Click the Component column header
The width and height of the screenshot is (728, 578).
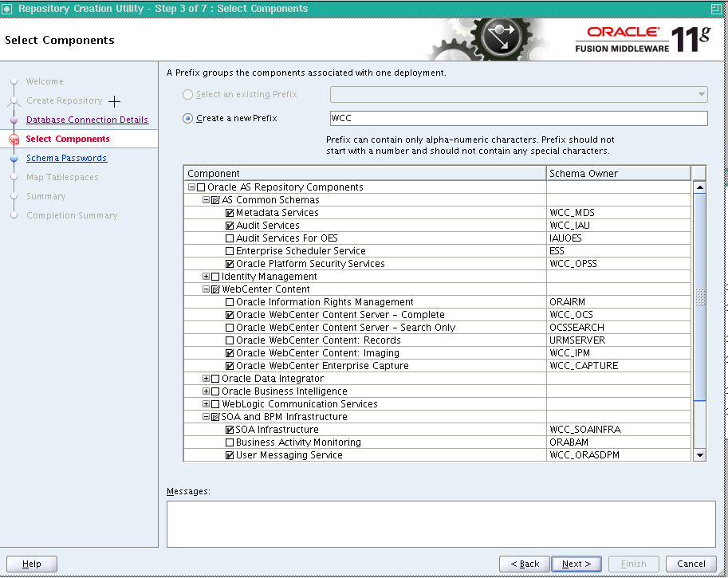pos(365,174)
